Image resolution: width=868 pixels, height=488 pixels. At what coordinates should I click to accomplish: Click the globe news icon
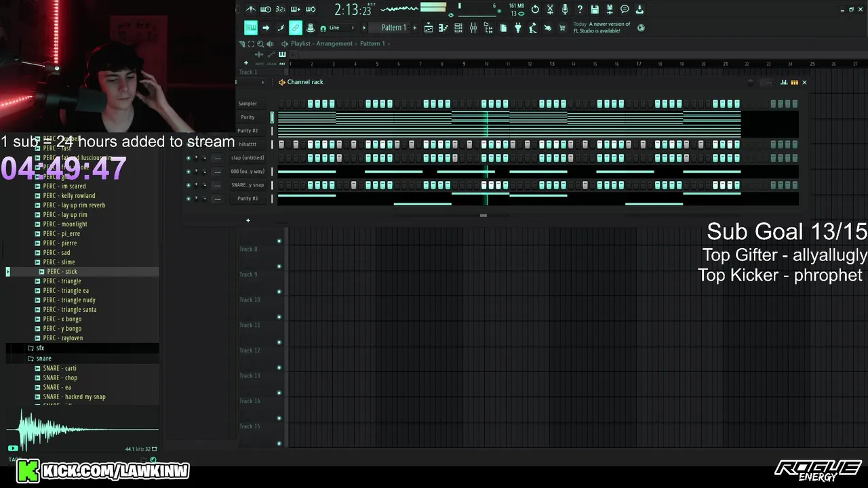pos(641,28)
